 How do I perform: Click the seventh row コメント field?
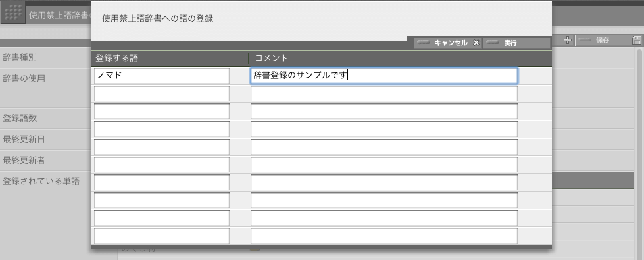pyautogui.click(x=384, y=182)
